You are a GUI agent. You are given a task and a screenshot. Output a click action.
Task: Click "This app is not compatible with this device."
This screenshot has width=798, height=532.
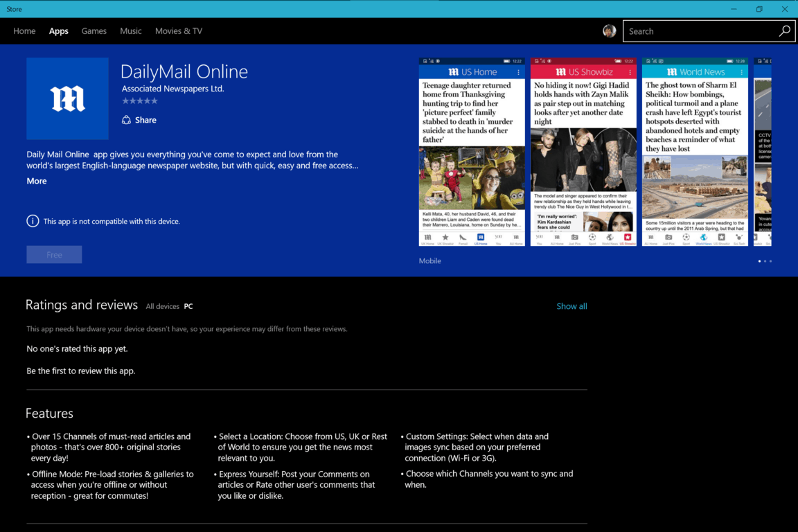click(x=112, y=222)
